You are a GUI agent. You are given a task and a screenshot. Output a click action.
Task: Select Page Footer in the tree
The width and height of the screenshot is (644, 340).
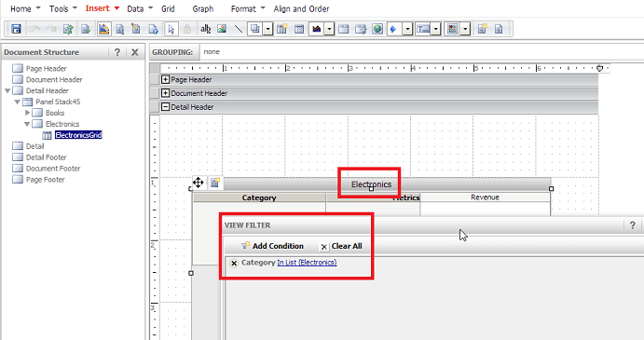45,180
